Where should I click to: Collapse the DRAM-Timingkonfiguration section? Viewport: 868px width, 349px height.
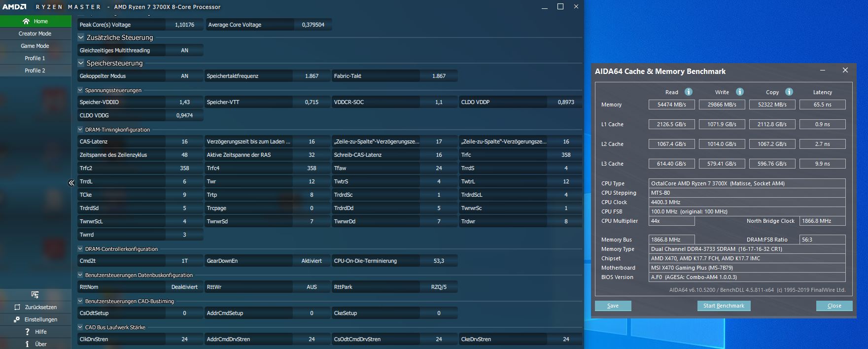(80, 130)
